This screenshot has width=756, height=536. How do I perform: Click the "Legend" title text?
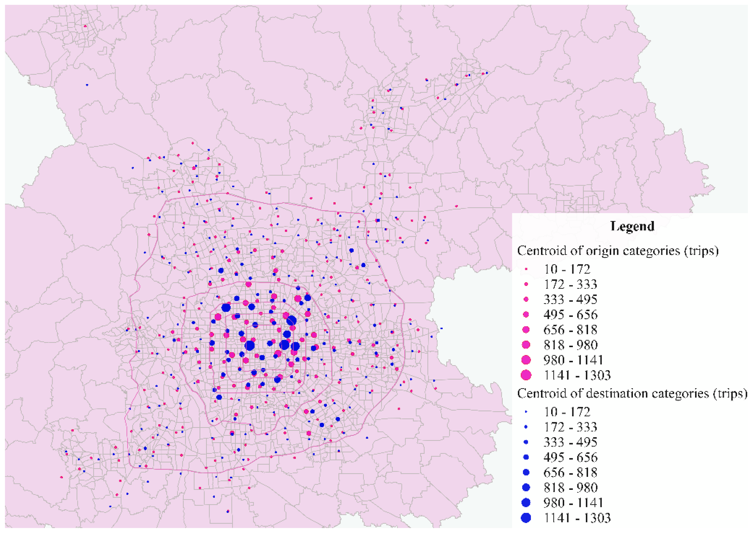coord(632,226)
